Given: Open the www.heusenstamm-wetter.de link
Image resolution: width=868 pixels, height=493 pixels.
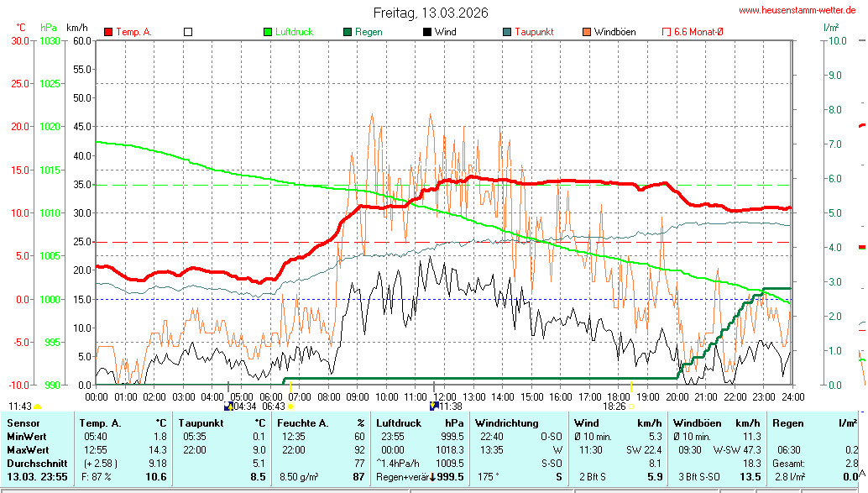Looking at the screenshot, I should (x=797, y=9).
